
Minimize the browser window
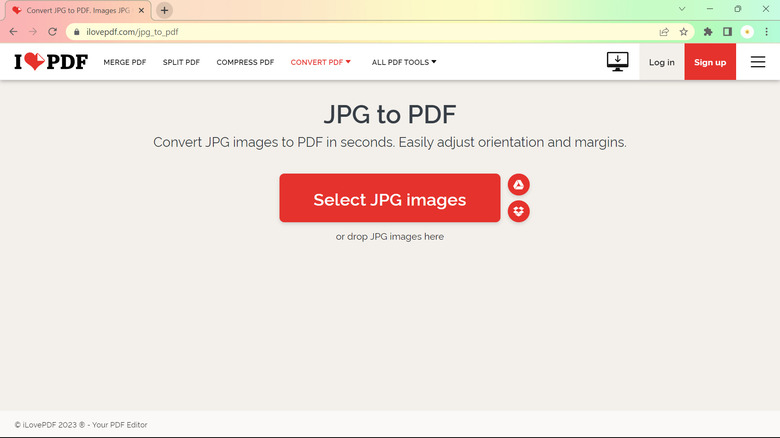pos(710,9)
